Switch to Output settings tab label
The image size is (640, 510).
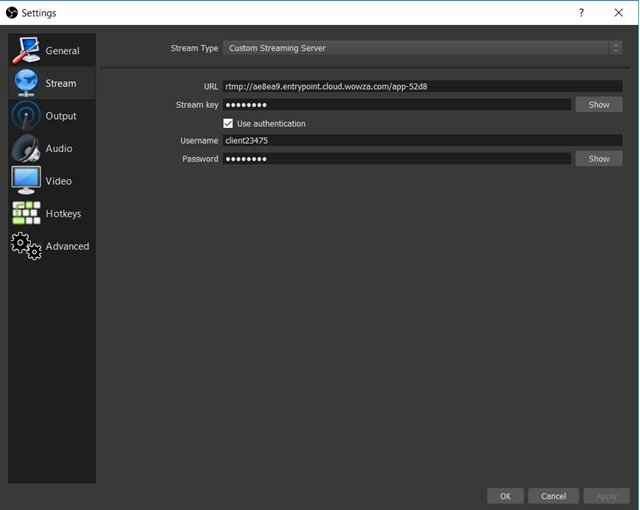click(61, 116)
